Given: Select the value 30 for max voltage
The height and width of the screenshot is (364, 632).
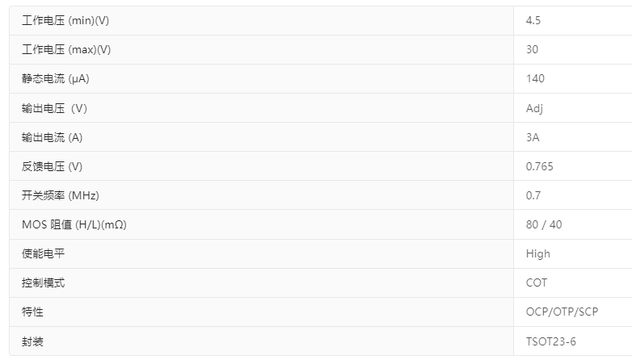Looking at the screenshot, I should pos(532,49).
